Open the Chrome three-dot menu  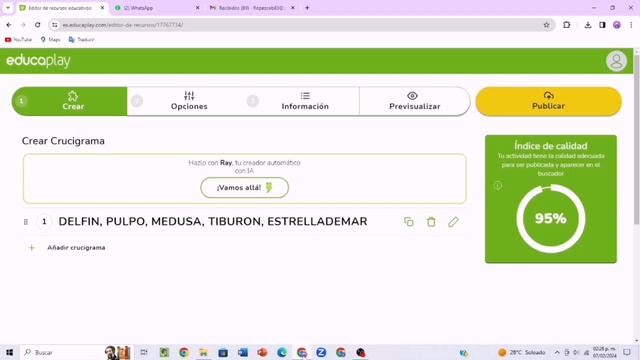coord(631,25)
